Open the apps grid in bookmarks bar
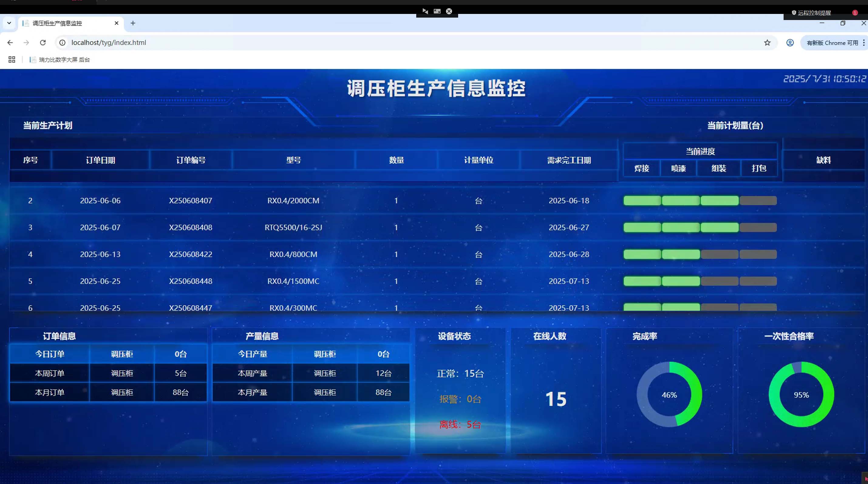868x484 pixels. [12, 59]
